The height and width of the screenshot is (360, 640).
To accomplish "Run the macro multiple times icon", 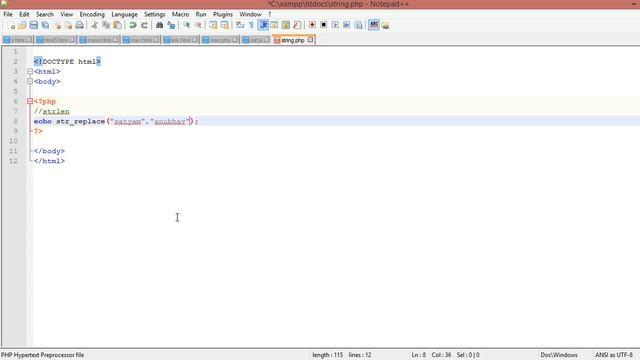I will tap(347, 25).
